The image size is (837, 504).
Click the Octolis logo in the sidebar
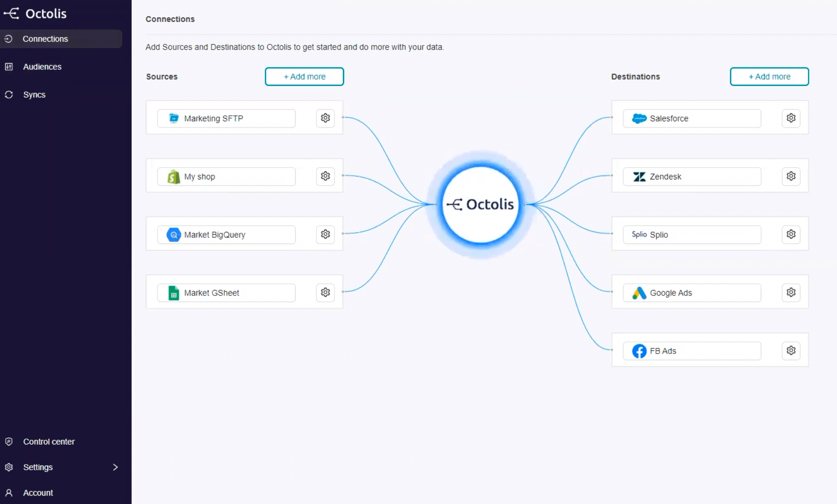click(x=35, y=14)
